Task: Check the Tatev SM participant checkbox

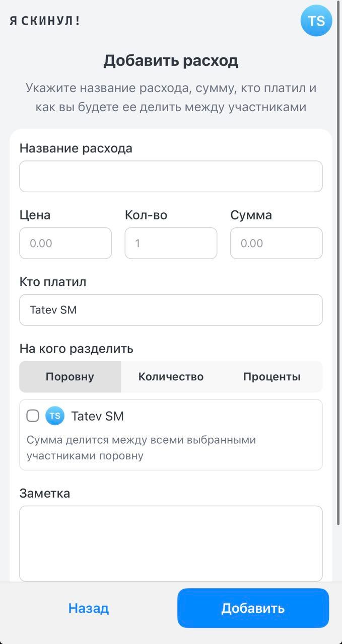Action: click(x=32, y=416)
